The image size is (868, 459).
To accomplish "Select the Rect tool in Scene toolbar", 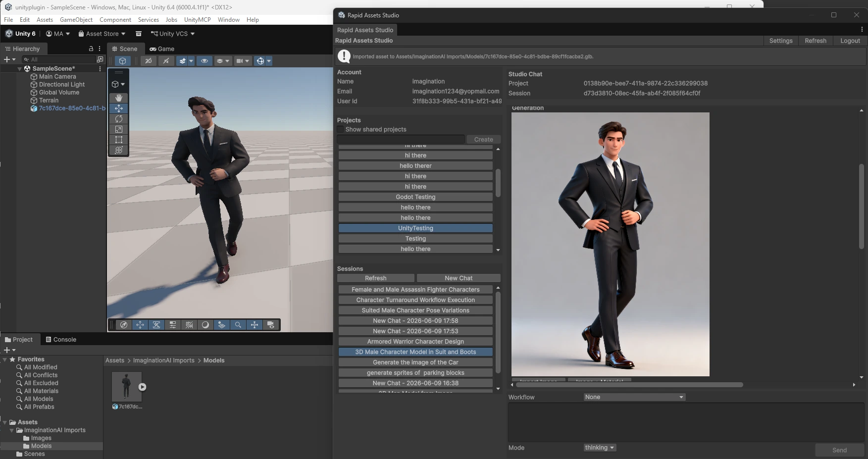I will [x=119, y=140].
